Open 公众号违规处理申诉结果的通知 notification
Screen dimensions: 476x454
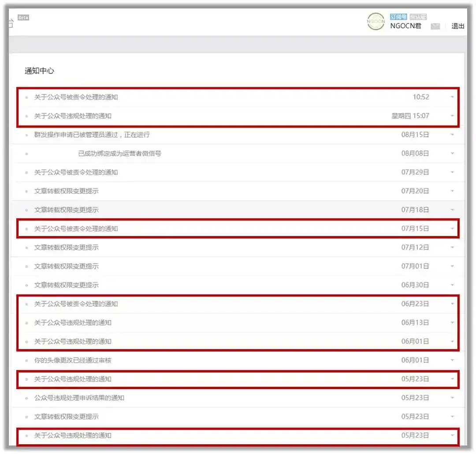(x=79, y=398)
